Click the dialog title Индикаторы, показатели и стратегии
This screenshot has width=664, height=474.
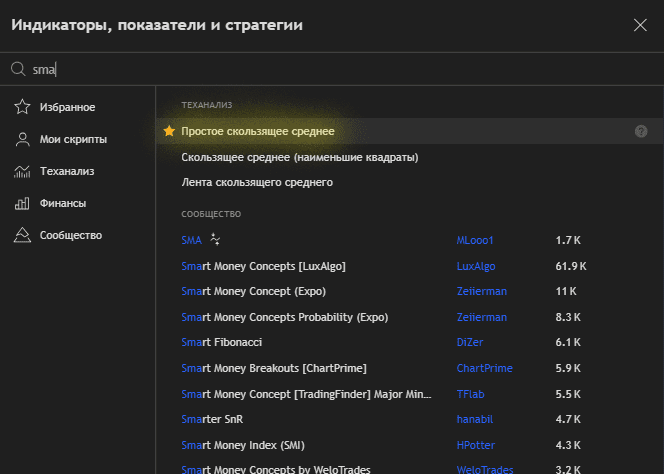(157, 25)
